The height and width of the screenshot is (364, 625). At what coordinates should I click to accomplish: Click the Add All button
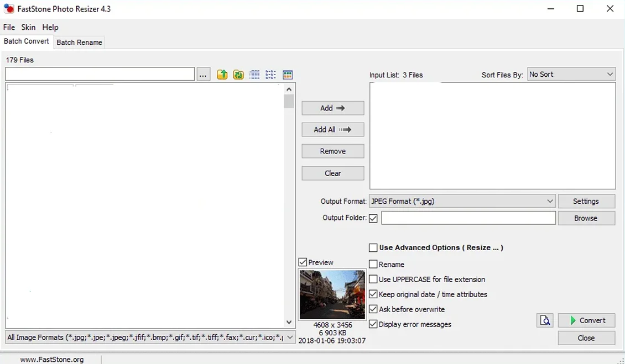333,129
